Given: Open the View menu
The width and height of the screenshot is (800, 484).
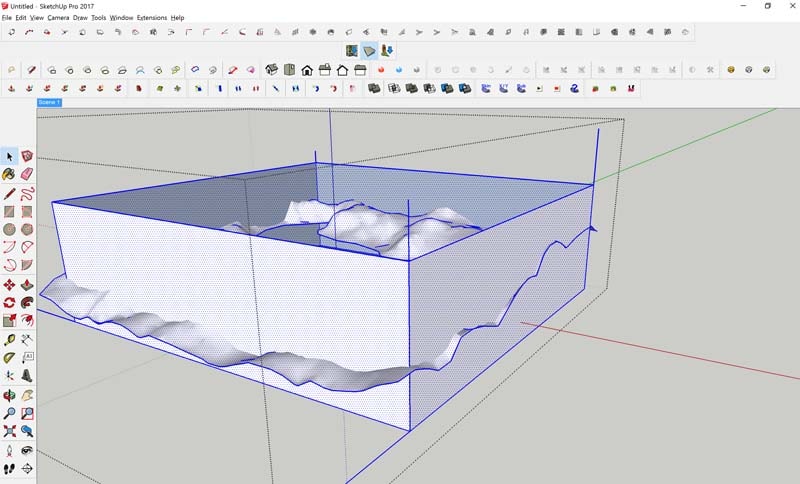Looking at the screenshot, I should tap(37, 18).
